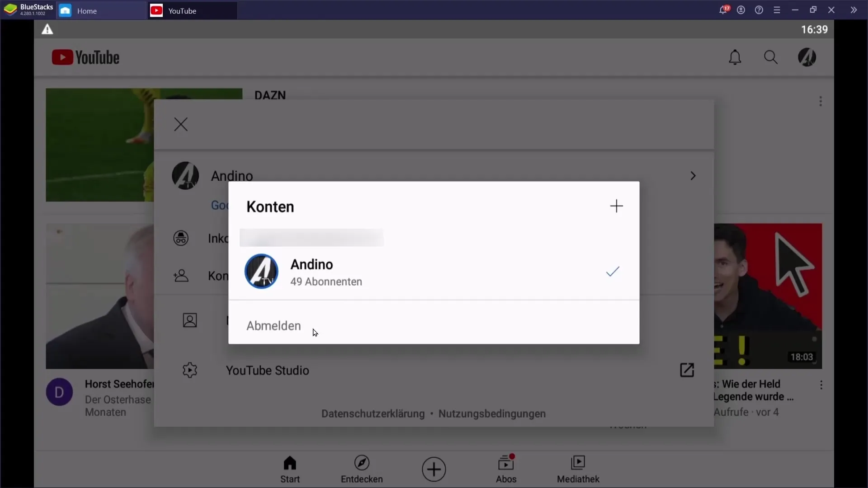The width and height of the screenshot is (868, 488).
Task: Tap the plus icon to add account
Action: point(616,206)
